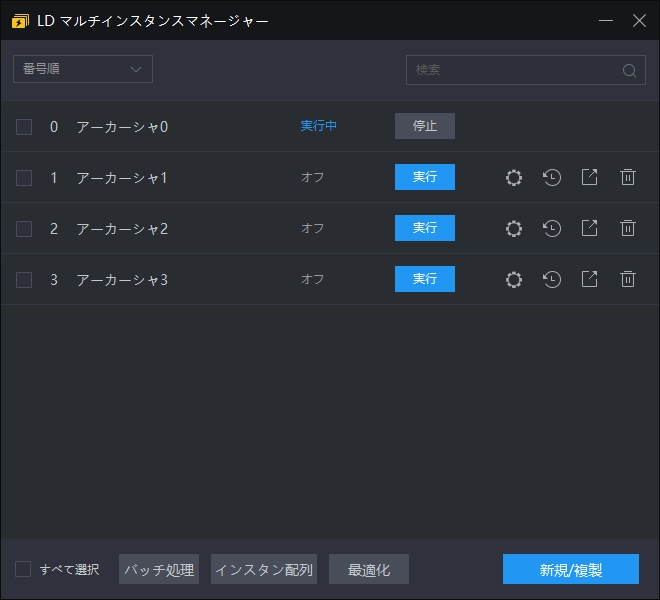Click オフ status of アーカーシャ3
The image size is (660, 600).
312,279
